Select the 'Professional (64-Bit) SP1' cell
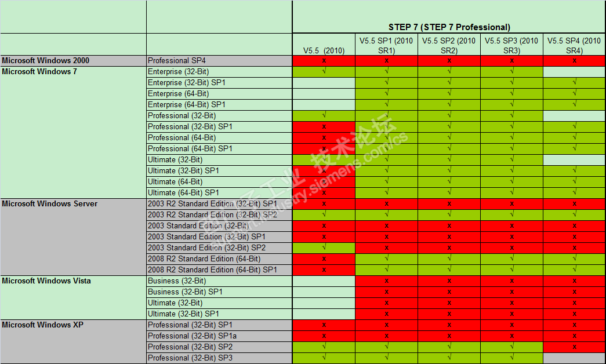The width and height of the screenshot is (606, 364). click(x=220, y=149)
